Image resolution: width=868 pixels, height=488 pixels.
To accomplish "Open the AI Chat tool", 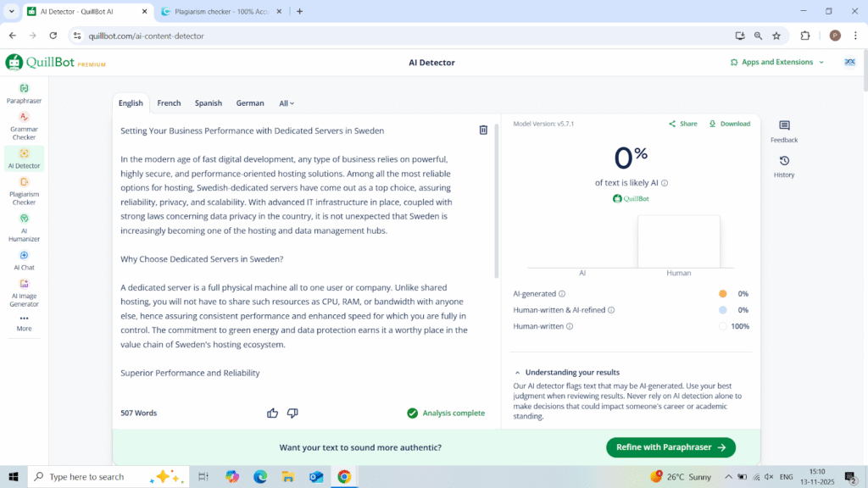I will tap(24, 259).
